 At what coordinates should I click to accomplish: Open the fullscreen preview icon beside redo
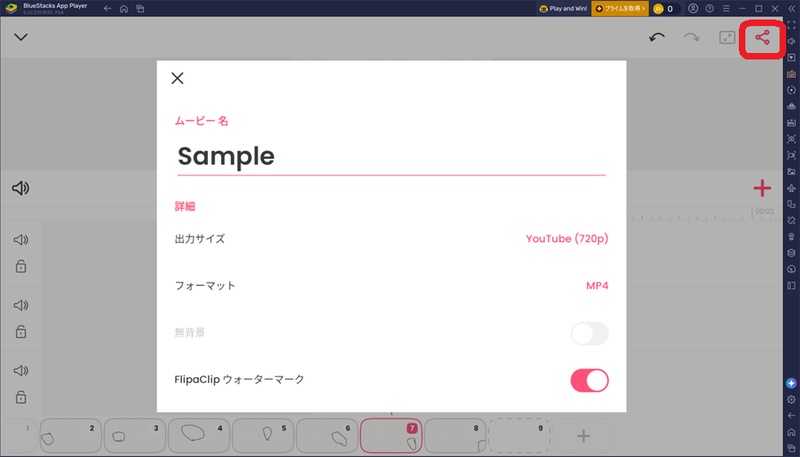(x=727, y=37)
